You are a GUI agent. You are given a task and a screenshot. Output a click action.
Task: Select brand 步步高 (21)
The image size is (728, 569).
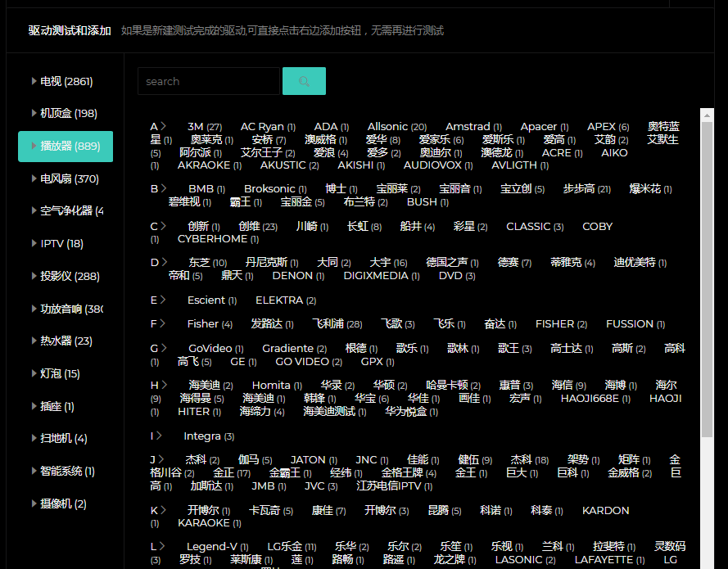(x=587, y=189)
